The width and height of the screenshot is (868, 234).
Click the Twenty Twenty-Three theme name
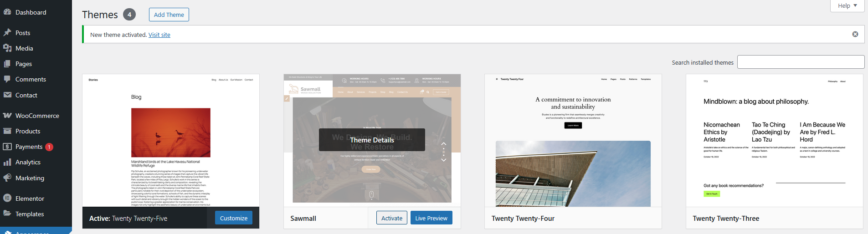tap(726, 219)
